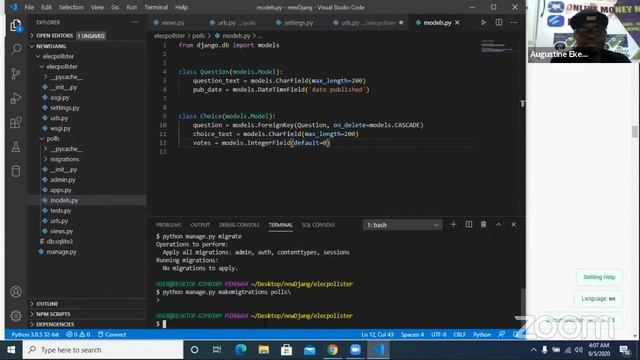Change the CRLF line ending setting
640x360 pixels.
pos(460,335)
